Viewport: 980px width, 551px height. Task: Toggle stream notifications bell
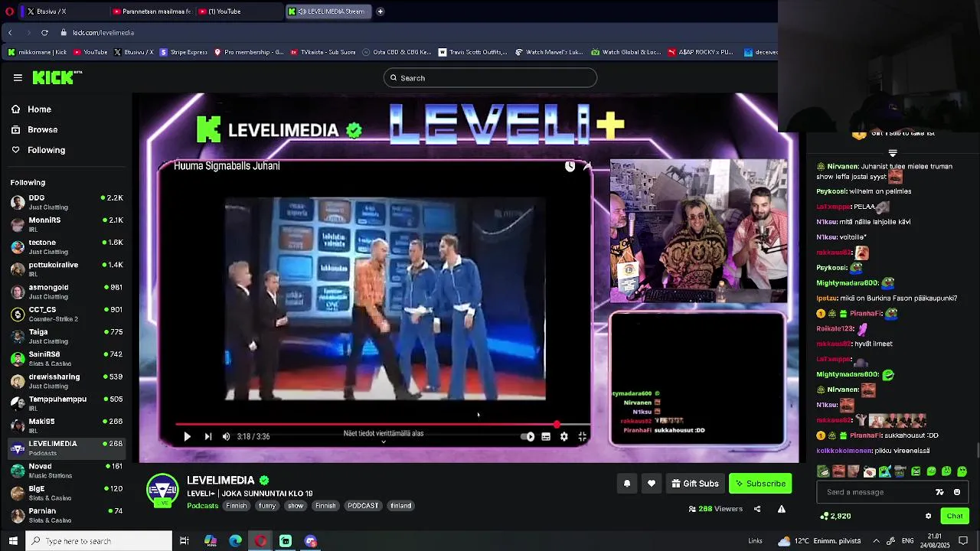(x=627, y=484)
